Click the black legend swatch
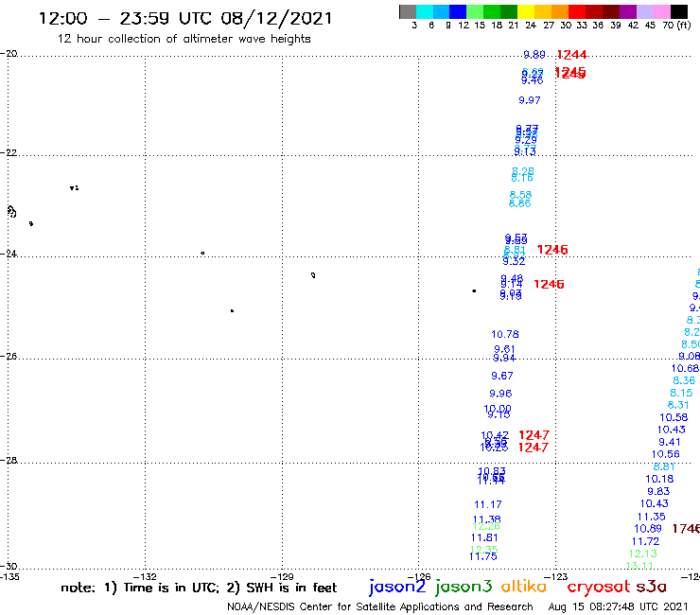The width and height of the screenshot is (700, 615). [x=678, y=11]
